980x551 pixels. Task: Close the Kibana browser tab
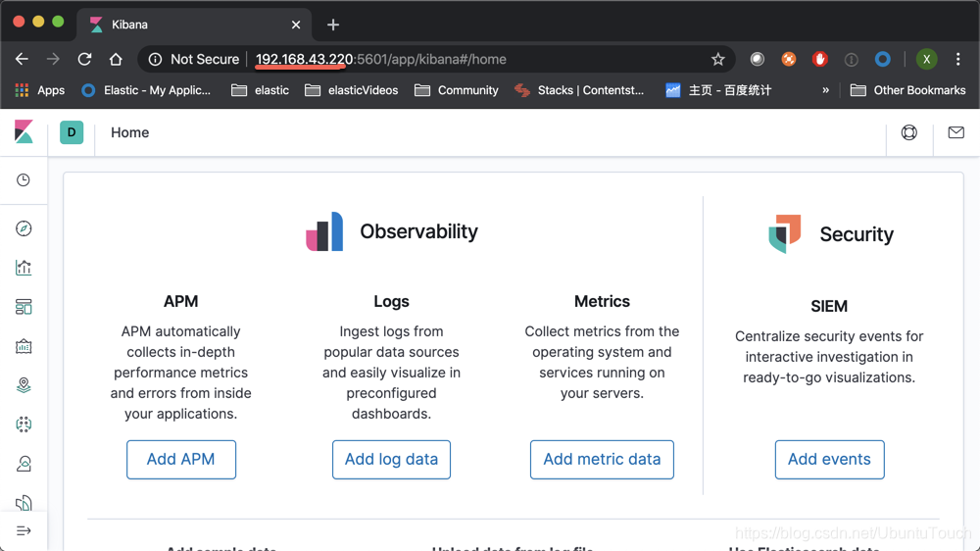[x=296, y=25]
